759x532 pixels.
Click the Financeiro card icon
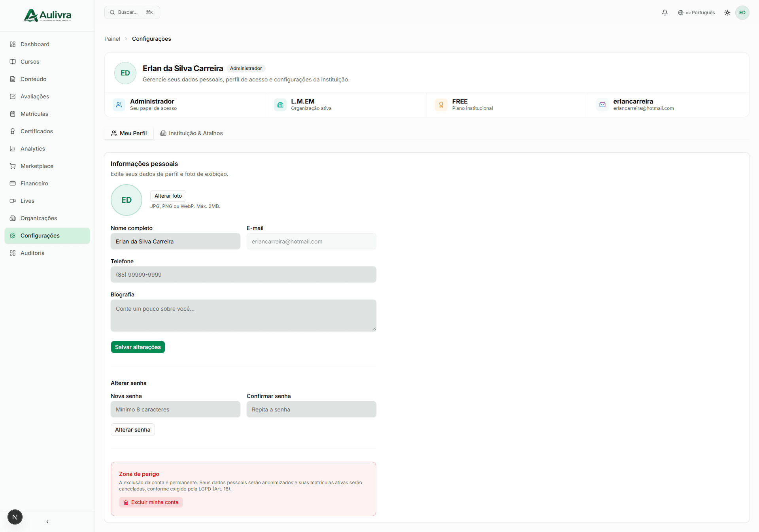pos(13,183)
